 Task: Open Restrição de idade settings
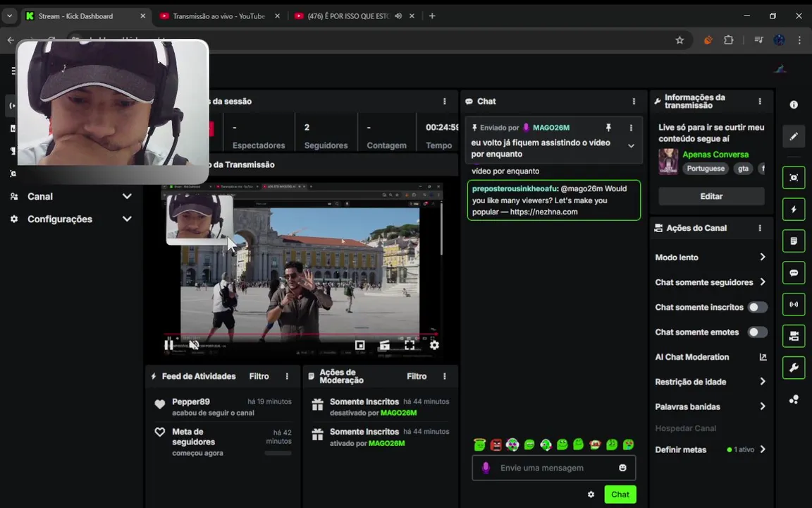click(710, 382)
